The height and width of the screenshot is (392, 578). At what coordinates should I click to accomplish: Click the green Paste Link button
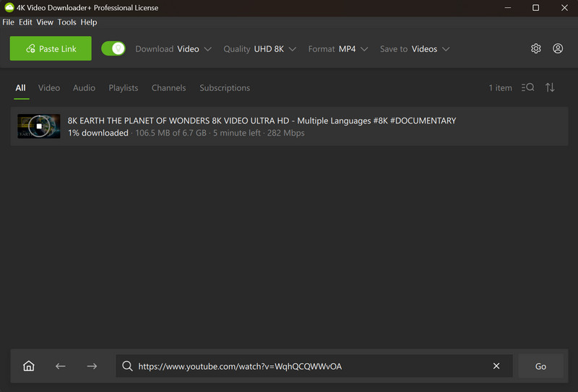click(x=51, y=48)
